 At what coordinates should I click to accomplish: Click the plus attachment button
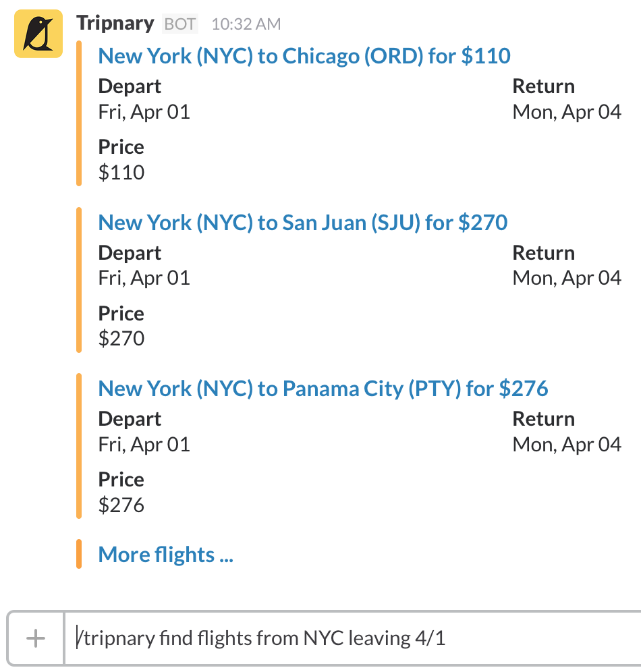coord(35,638)
